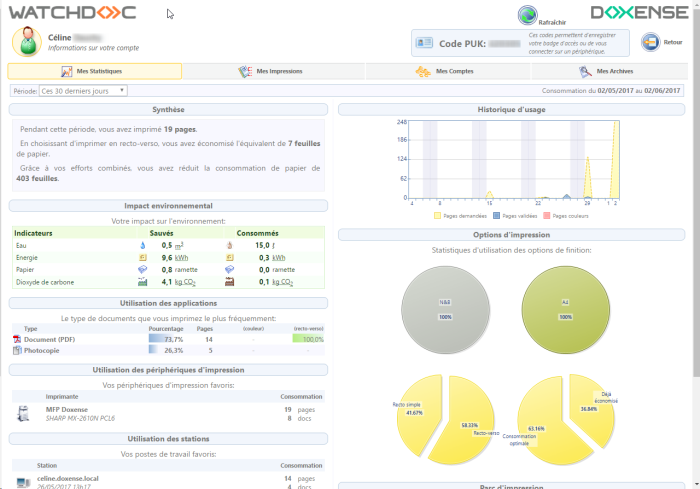Switch to the Mes Impressions tab
Viewport: 700px width, 489px height.
(x=272, y=71)
